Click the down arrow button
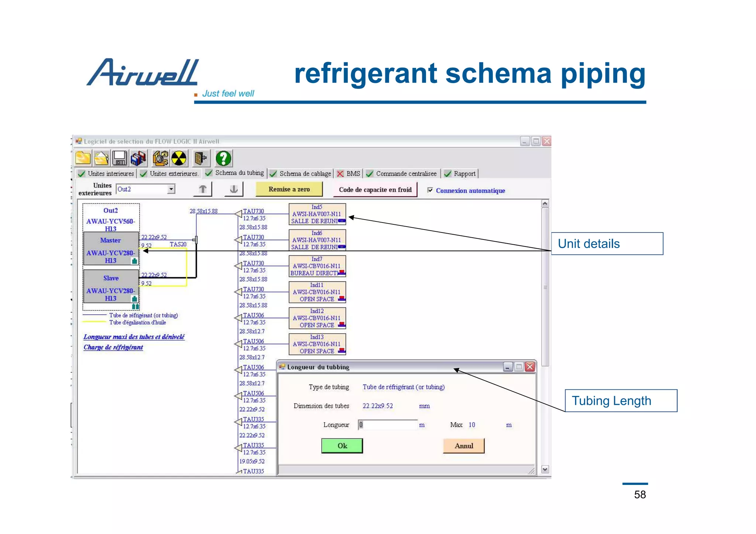The height and width of the screenshot is (534, 756). [x=234, y=189]
